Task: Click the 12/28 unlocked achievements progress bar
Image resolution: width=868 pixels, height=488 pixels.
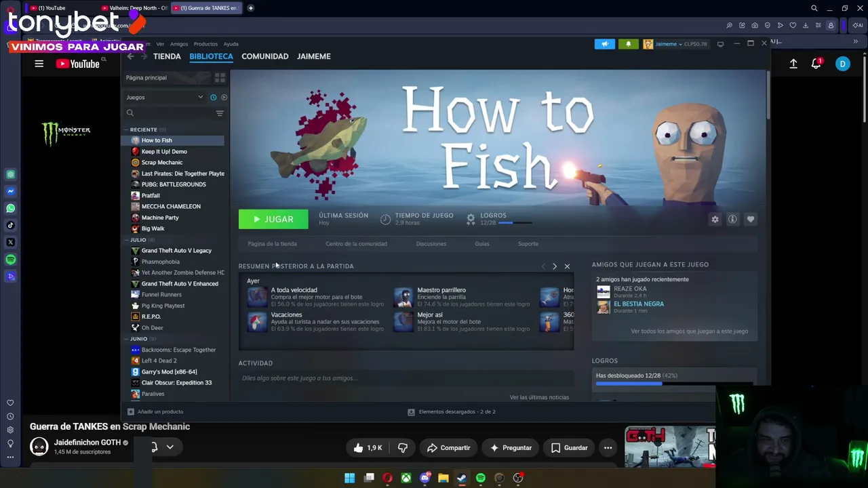Action: [x=675, y=384]
